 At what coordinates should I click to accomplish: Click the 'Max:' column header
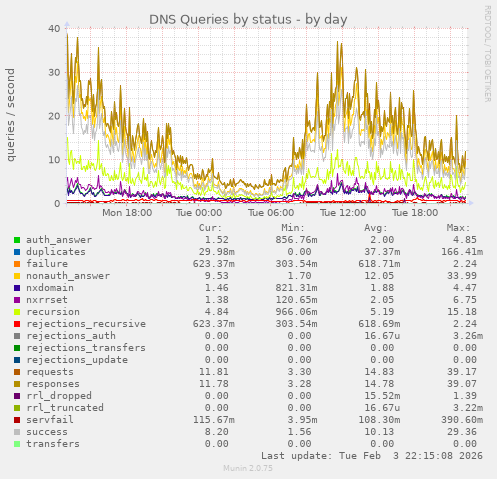(458, 228)
